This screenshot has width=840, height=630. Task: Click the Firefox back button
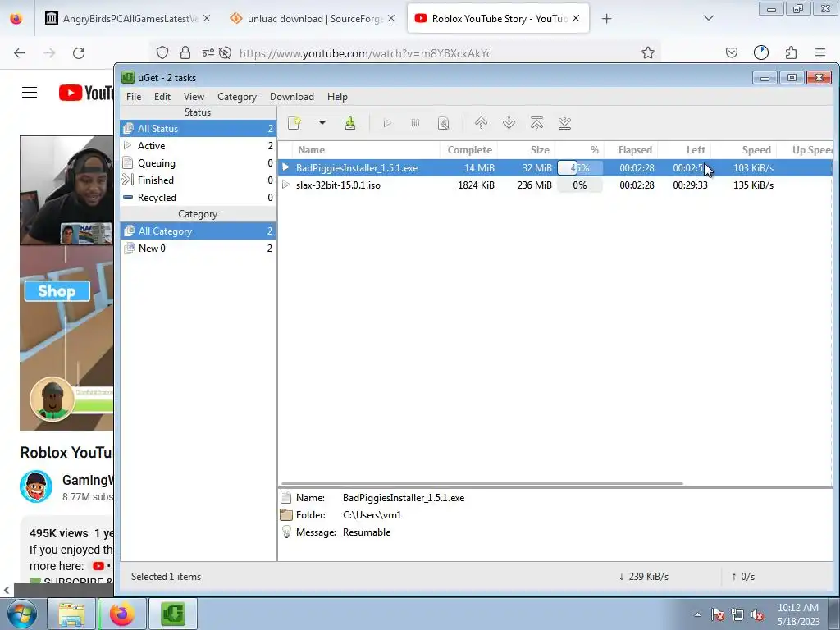point(20,53)
